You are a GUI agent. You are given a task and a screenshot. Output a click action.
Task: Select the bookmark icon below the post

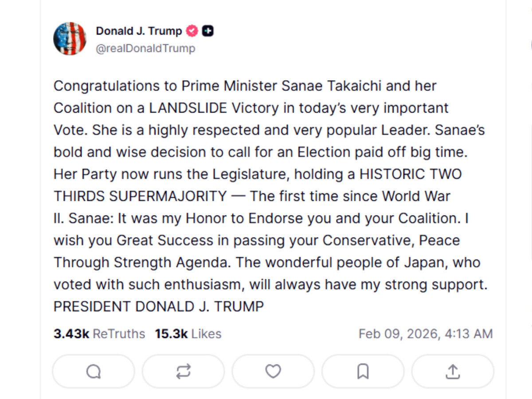point(363,372)
